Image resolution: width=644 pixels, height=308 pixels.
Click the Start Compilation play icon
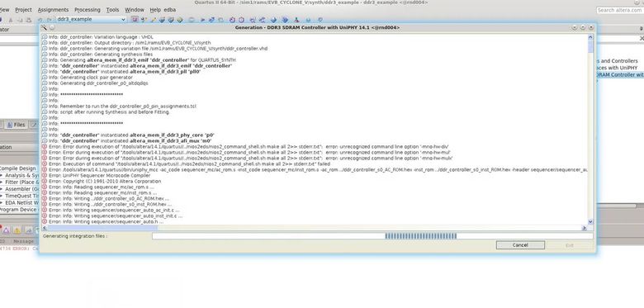click(x=202, y=20)
